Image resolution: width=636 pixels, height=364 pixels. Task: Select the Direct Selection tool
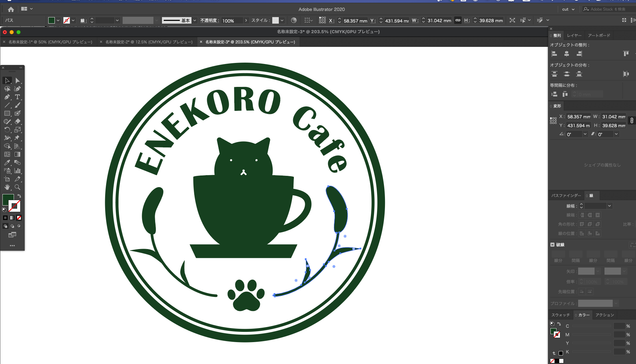click(x=17, y=81)
